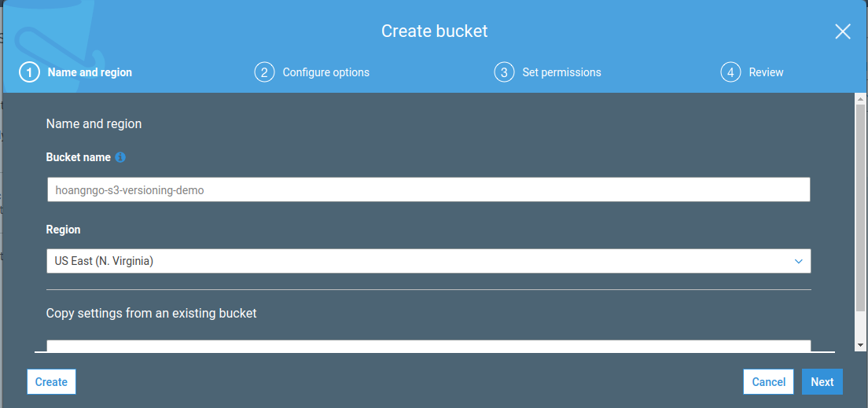
Task: Click the step 2 circle number icon
Action: click(264, 72)
